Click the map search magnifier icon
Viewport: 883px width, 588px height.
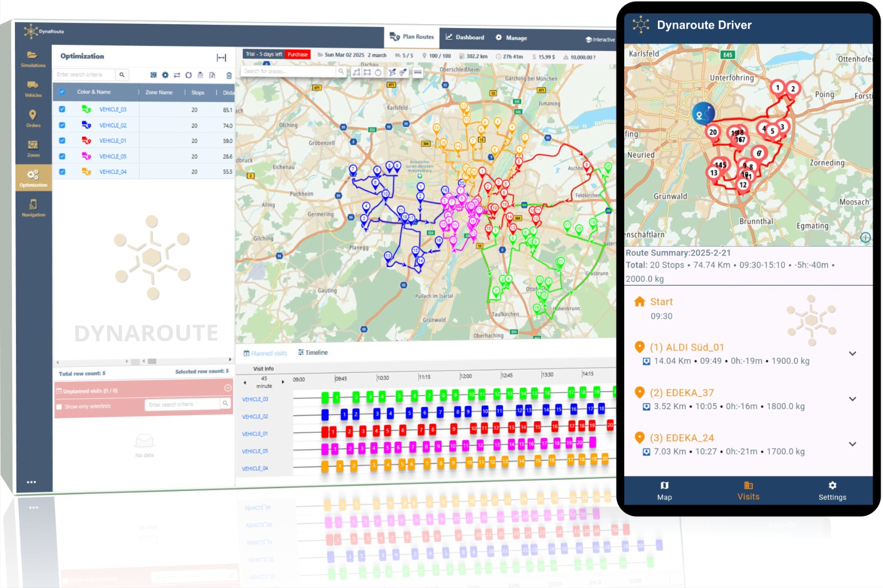341,71
